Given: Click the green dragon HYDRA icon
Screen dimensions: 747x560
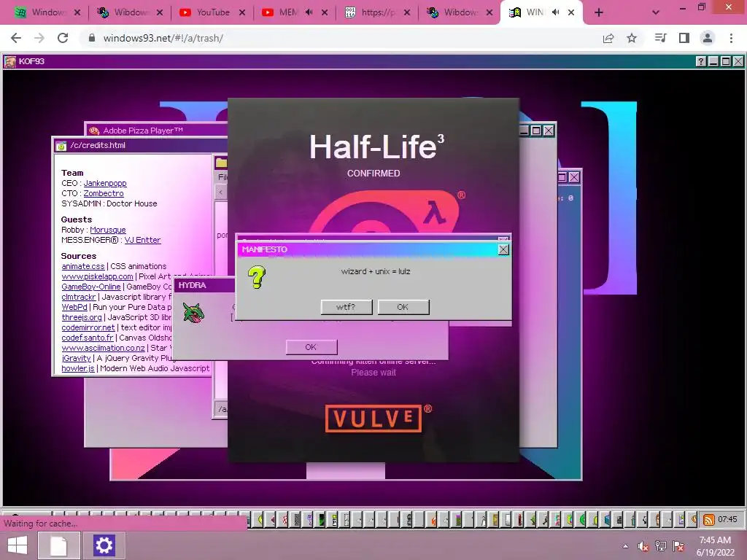Looking at the screenshot, I should point(193,313).
